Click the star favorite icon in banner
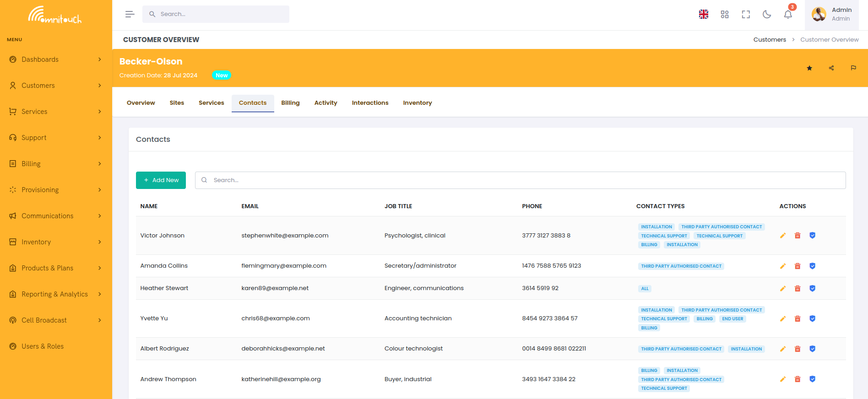This screenshot has height=399, width=868. 809,68
